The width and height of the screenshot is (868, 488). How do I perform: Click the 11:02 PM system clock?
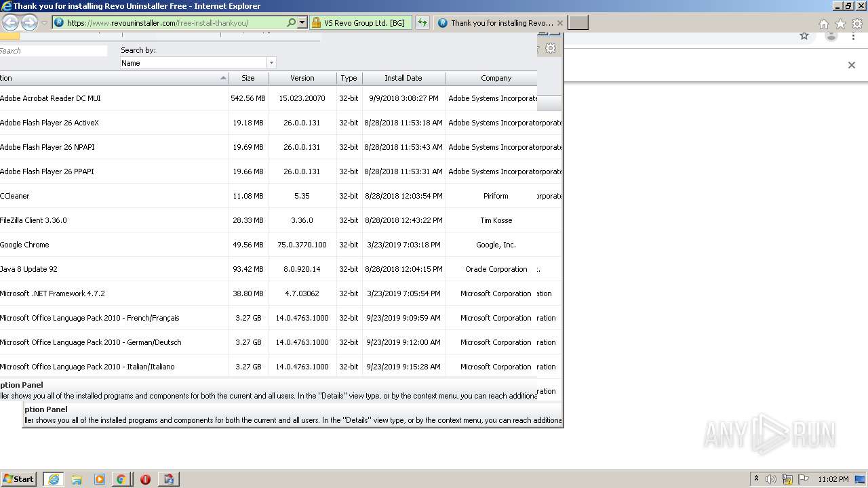833,479
